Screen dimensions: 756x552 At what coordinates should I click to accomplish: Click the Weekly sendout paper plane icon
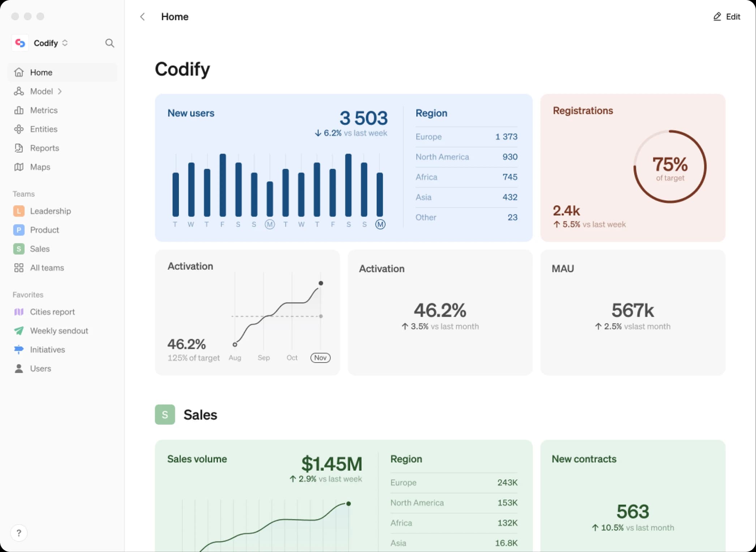click(x=19, y=331)
